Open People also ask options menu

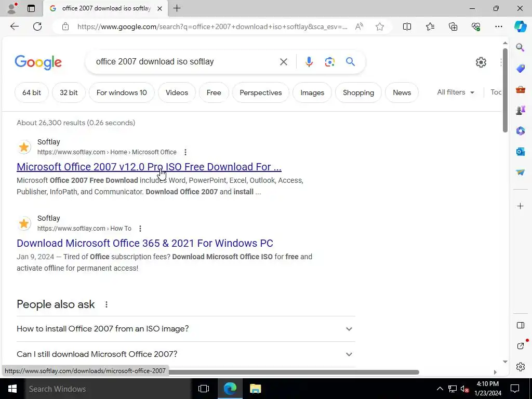click(x=106, y=304)
